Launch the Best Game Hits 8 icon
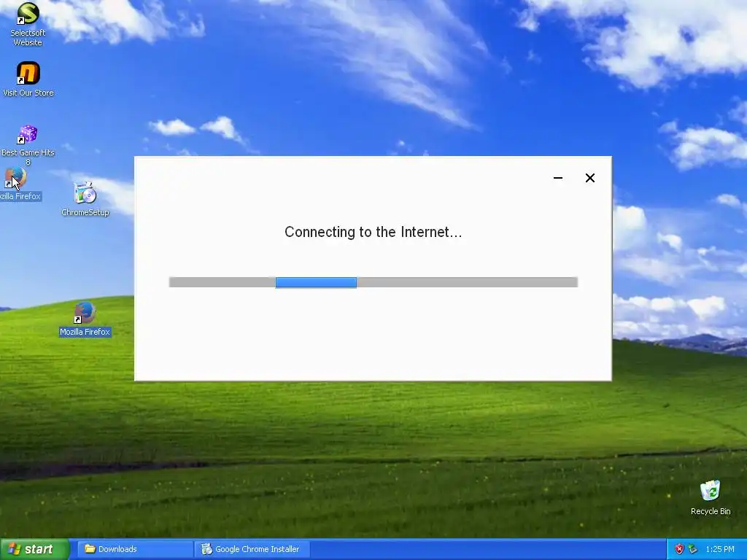The image size is (747, 560). click(x=28, y=145)
